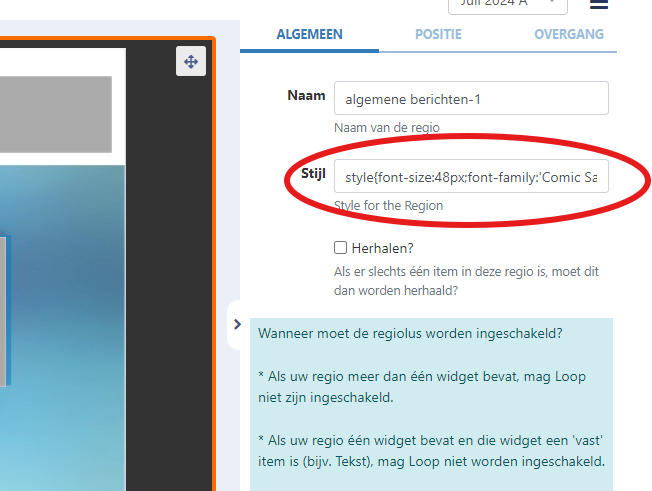Toggle the Herhalen? checkbox
Viewport: 652px width, 491px height.
341,248
